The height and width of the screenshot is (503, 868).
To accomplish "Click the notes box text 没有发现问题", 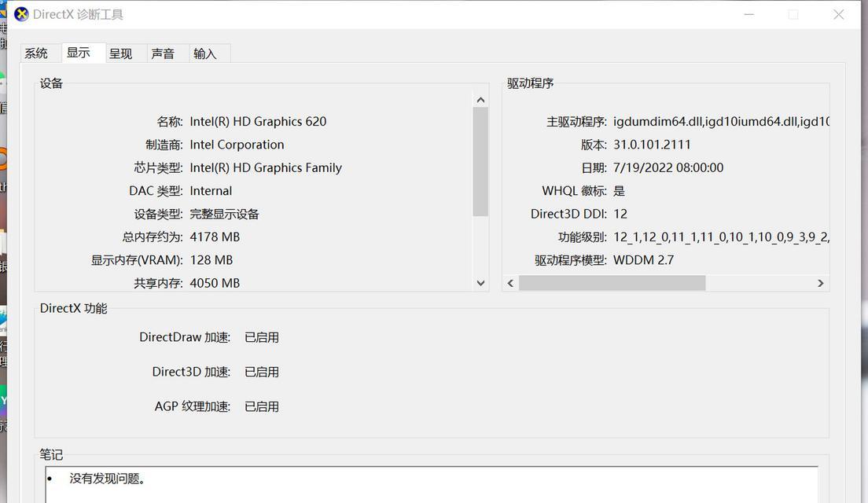I will [108, 479].
